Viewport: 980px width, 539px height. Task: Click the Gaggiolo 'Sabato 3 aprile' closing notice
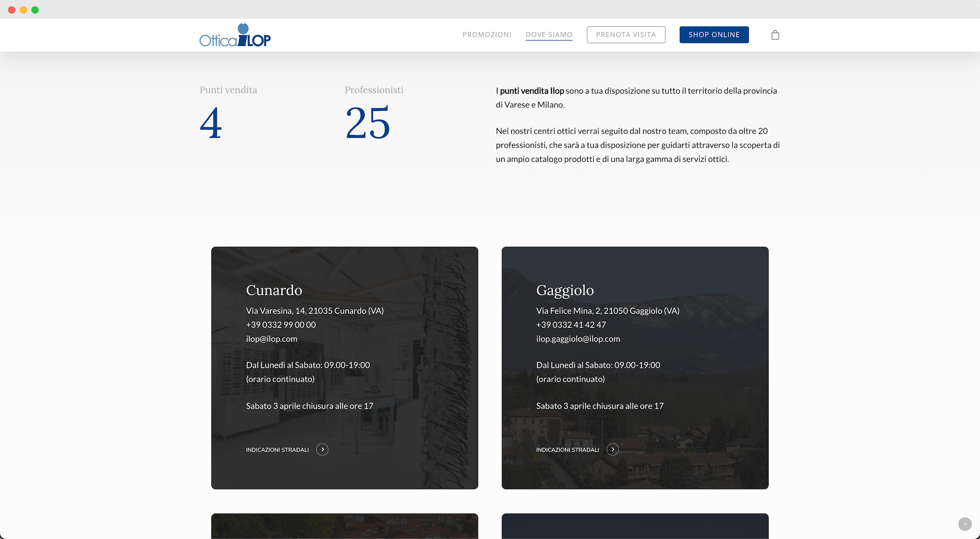tap(600, 406)
